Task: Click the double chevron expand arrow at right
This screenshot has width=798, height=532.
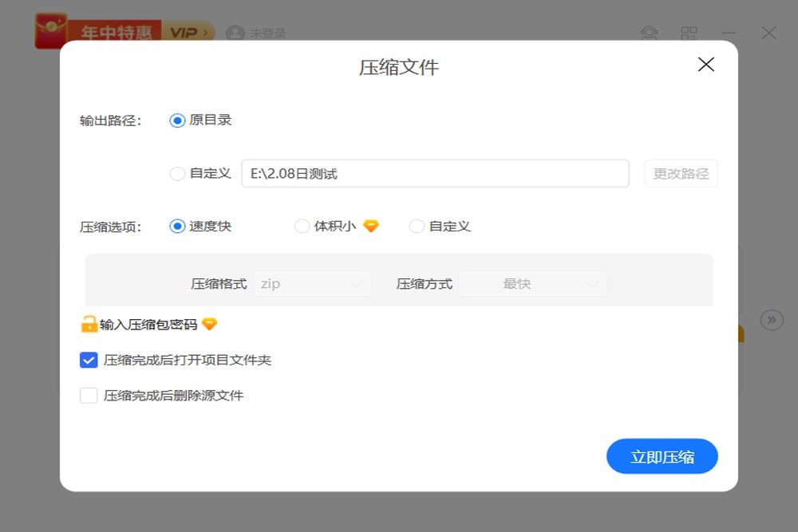Action: point(772,320)
